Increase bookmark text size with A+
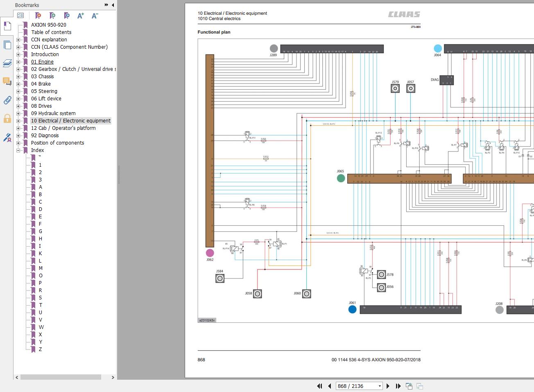 pos(81,16)
